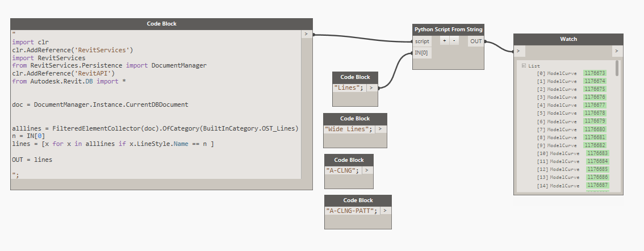The width and height of the screenshot is (644, 251).
Task: Select the large Code Block title bar
Action: click(x=161, y=24)
